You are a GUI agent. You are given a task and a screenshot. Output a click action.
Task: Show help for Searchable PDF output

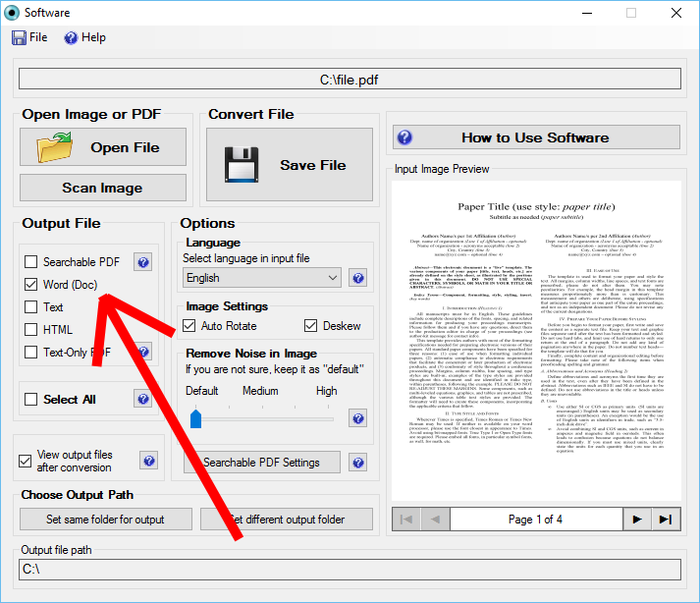143,262
